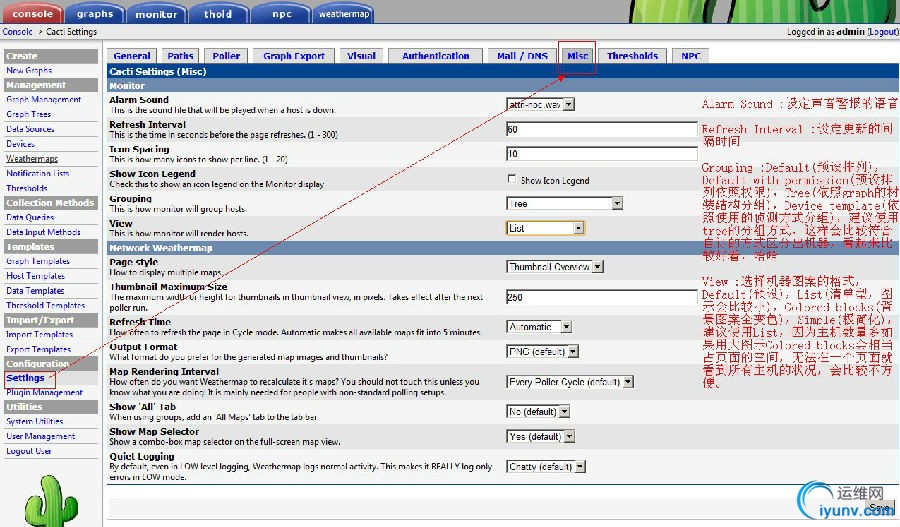This screenshot has height=527, width=900.
Task: Click the Logout link at top right
Action: click(x=883, y=32)
